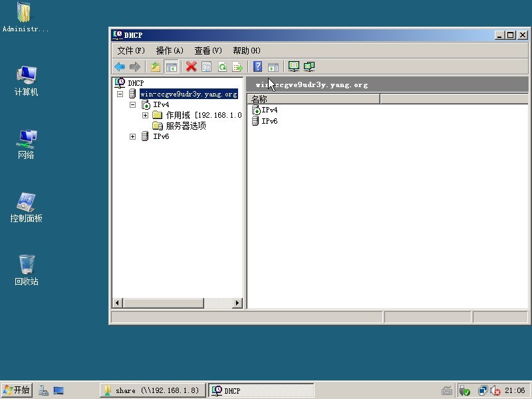Image resolution: width=532 pixels, height=399 pixels.
Task: Toggle the show/hide action pane button
Action: tap(273, 66)
